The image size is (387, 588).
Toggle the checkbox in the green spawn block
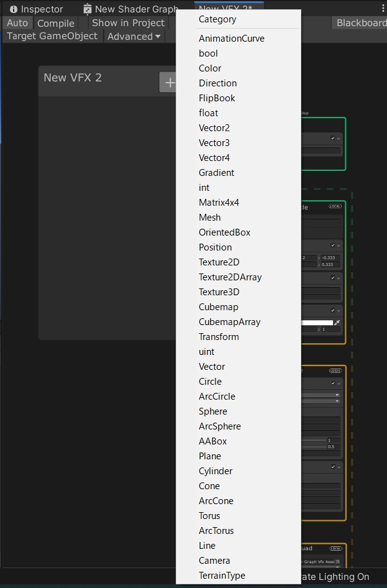click(x=333, y=139)
